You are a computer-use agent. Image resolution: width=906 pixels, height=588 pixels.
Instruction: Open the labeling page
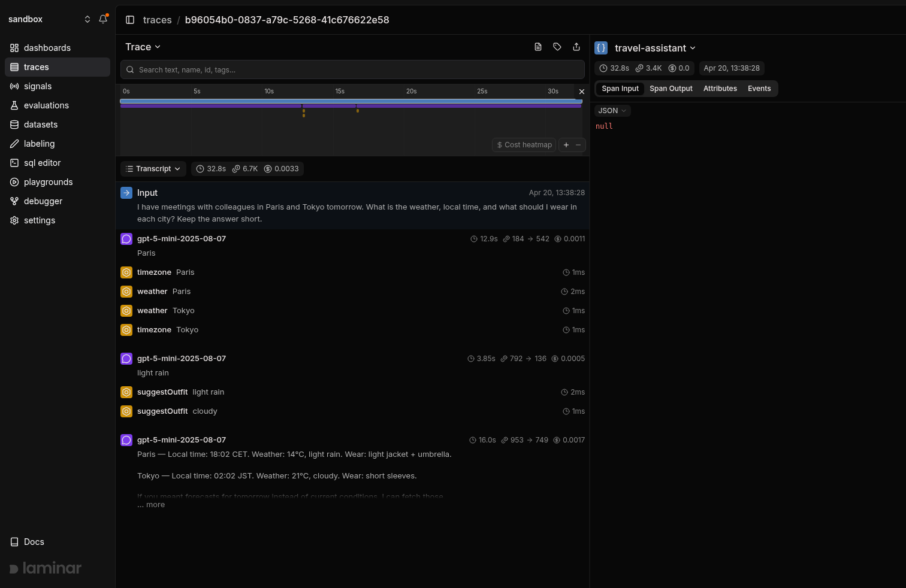[x=58, y=144]
